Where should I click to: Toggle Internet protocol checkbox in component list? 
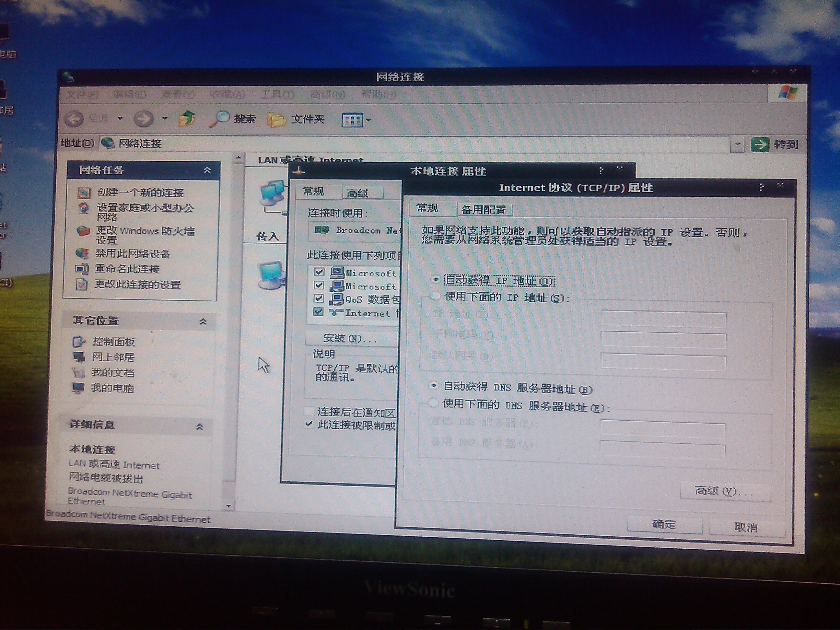[319, 312]
